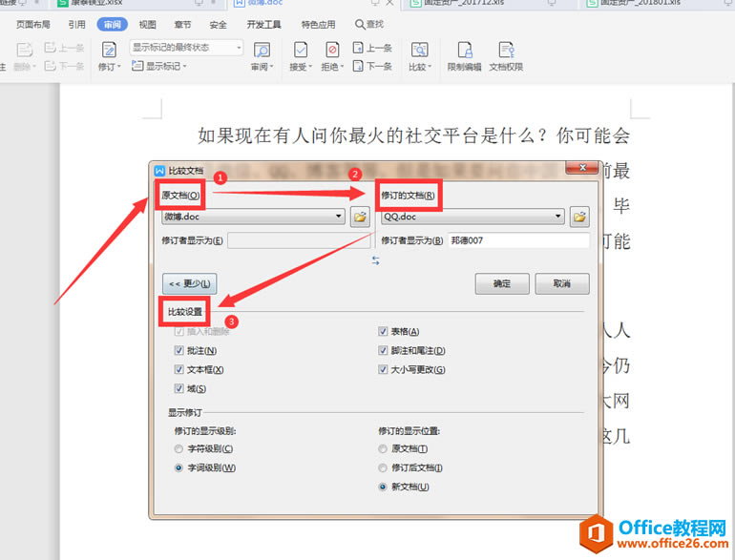Select the 字符级别(C) radio button

pyautogui.click(x=178, y=448)
